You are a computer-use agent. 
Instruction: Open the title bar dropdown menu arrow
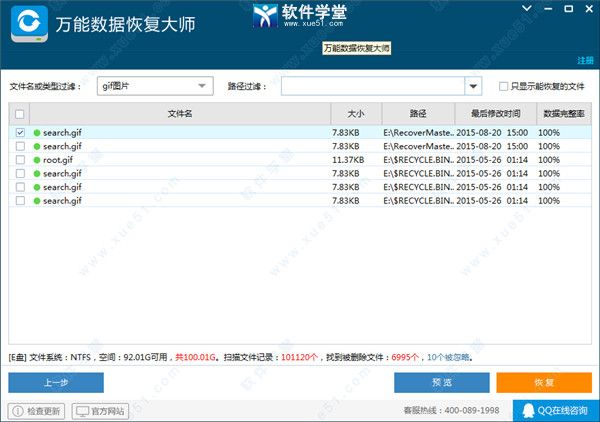529,8
